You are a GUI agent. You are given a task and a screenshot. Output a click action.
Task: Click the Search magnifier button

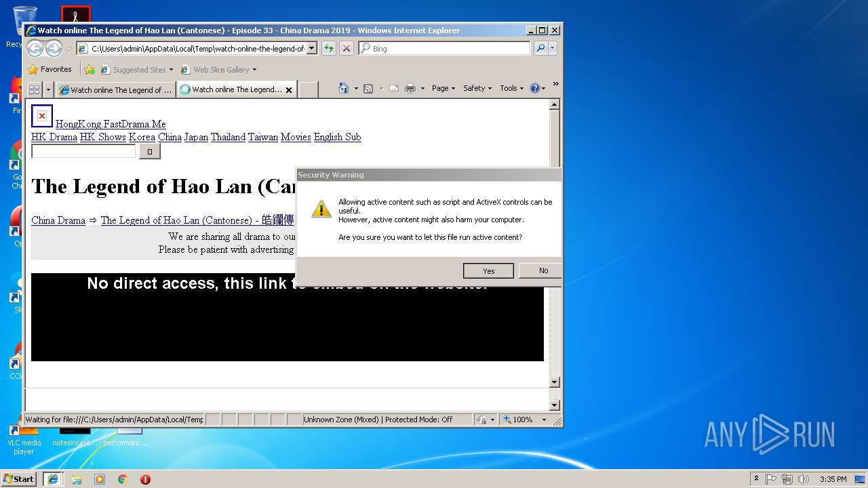click(x=540, y=48)
